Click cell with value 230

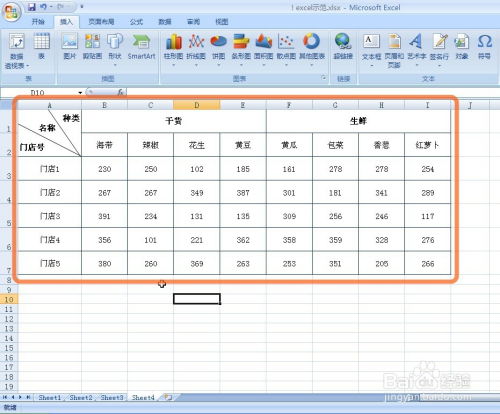pyautogui.click(x=104, y=169)
